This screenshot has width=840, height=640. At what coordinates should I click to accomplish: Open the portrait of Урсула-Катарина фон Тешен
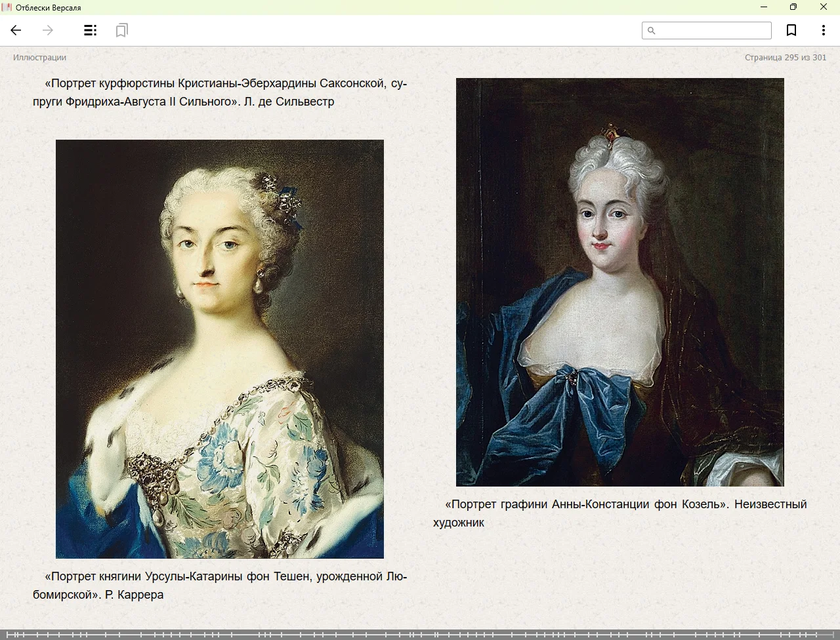pos(219,349)
